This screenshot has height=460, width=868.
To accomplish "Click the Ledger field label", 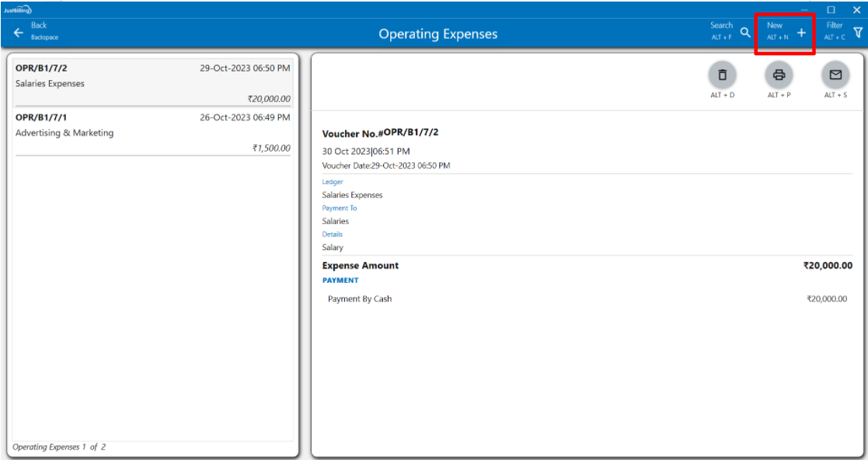I will 333,182.
